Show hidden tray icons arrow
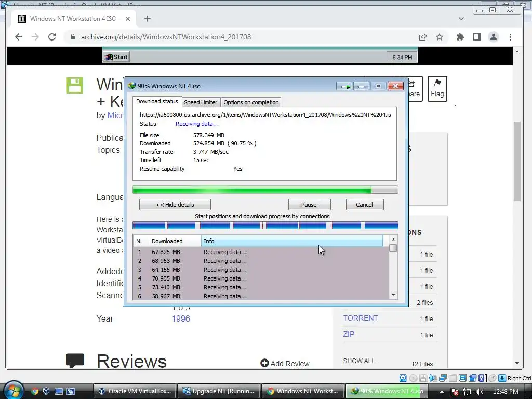 click(x=442, y=392)
